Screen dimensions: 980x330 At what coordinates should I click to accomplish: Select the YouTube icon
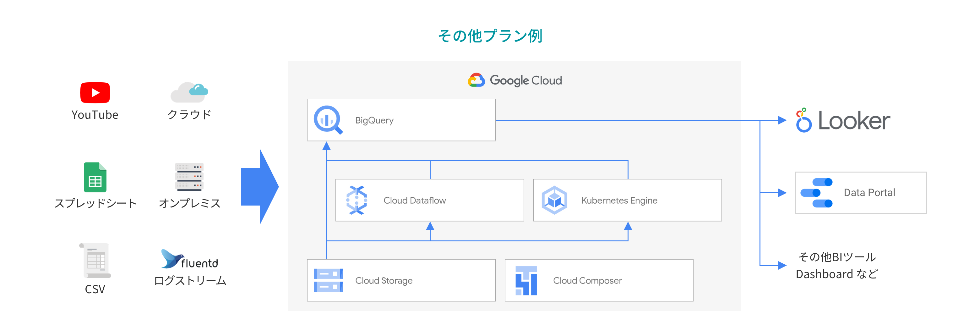pos(95,92)
